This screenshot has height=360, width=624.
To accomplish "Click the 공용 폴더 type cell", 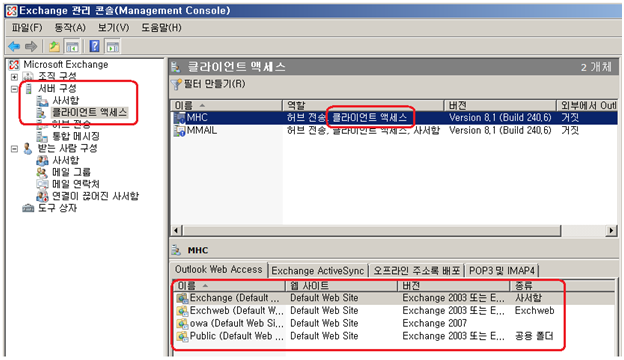I will [x=534, y=336].
